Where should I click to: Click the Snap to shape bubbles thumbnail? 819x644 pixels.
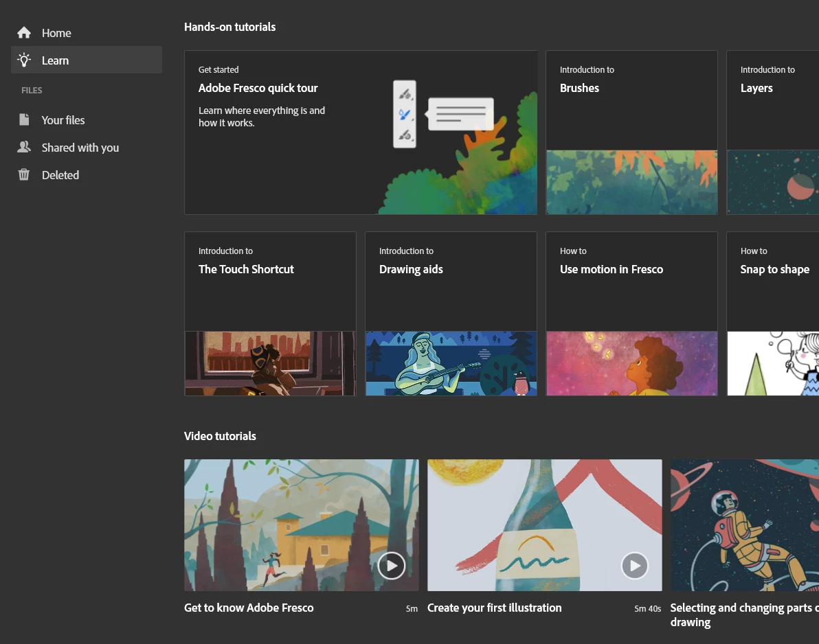(x=773, y=363)
